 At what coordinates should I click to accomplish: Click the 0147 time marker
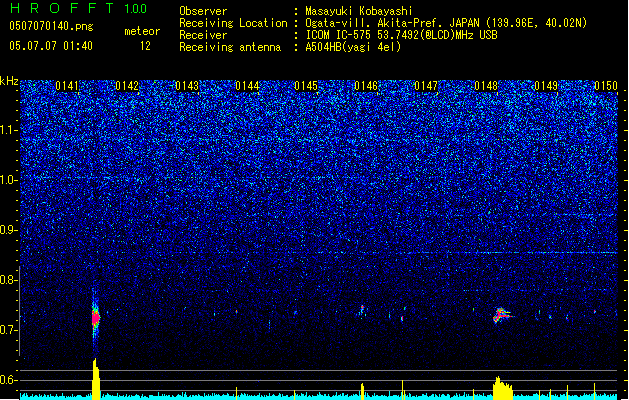[426, 86]
